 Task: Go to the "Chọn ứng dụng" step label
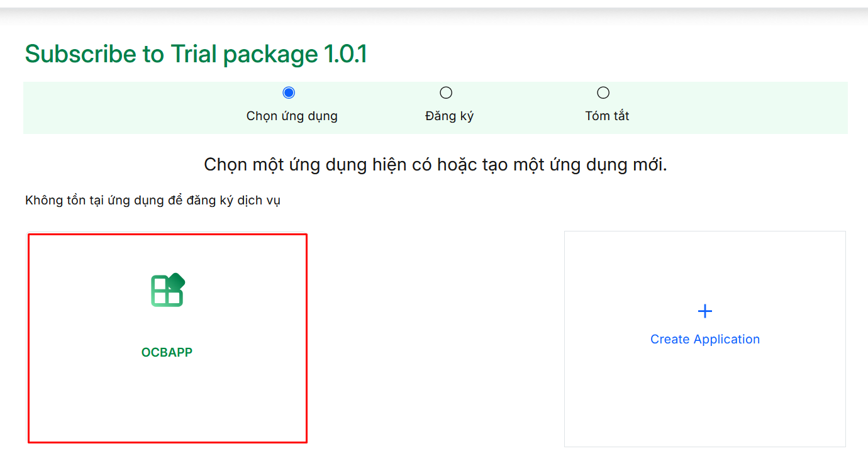[x=292, y=116]
